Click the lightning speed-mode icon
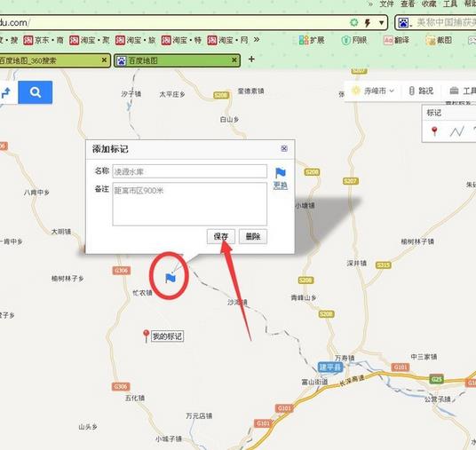 click(368, 23)
